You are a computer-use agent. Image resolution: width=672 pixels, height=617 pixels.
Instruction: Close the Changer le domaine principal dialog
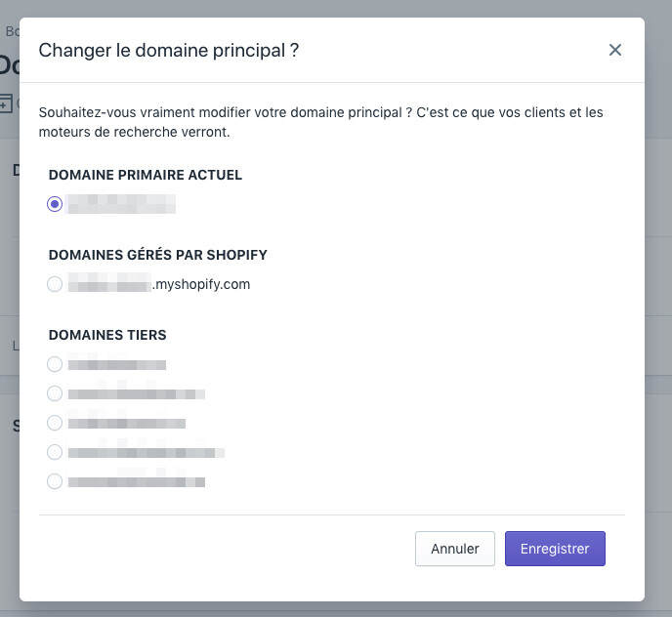pos(615,50)
